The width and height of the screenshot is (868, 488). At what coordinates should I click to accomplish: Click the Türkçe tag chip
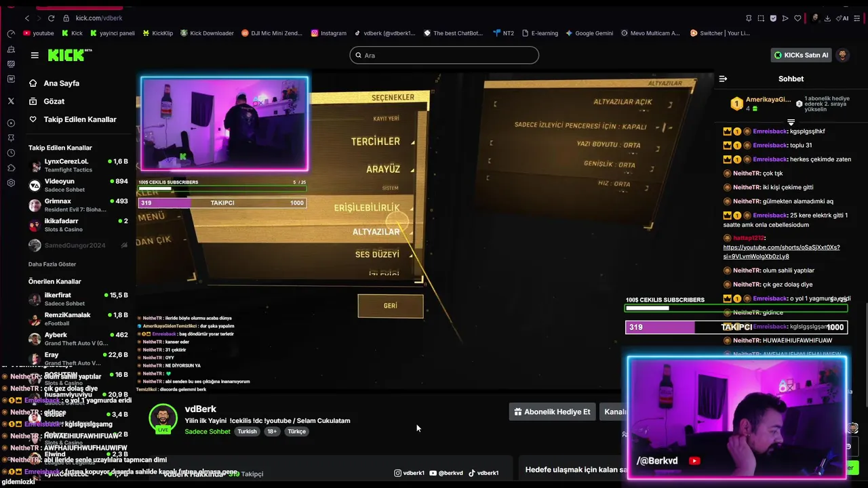(297, 432)
